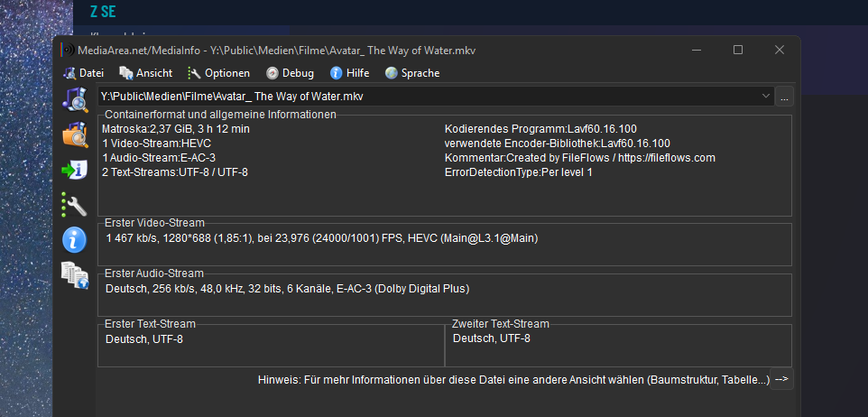Click the file path combo box
The image size is (868, 417).
pos(436,97)
